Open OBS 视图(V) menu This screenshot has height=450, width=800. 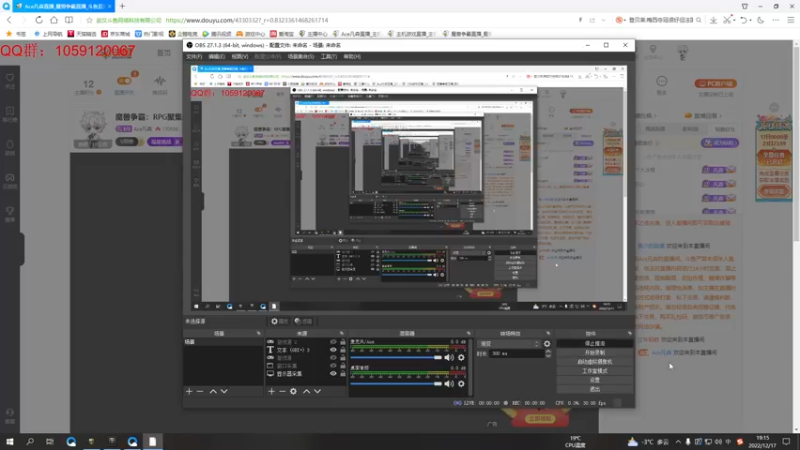[239, 57]
